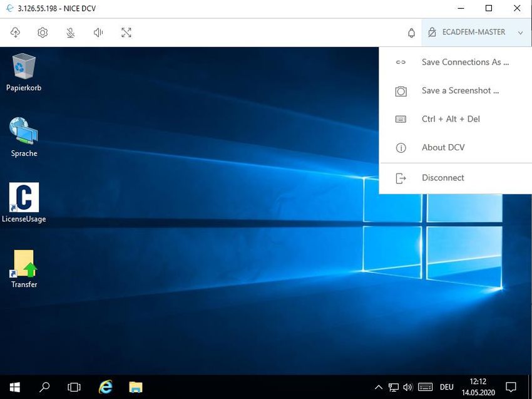
Task: Open the DCV notifications bell icon
Action: [x=411, y=33]
